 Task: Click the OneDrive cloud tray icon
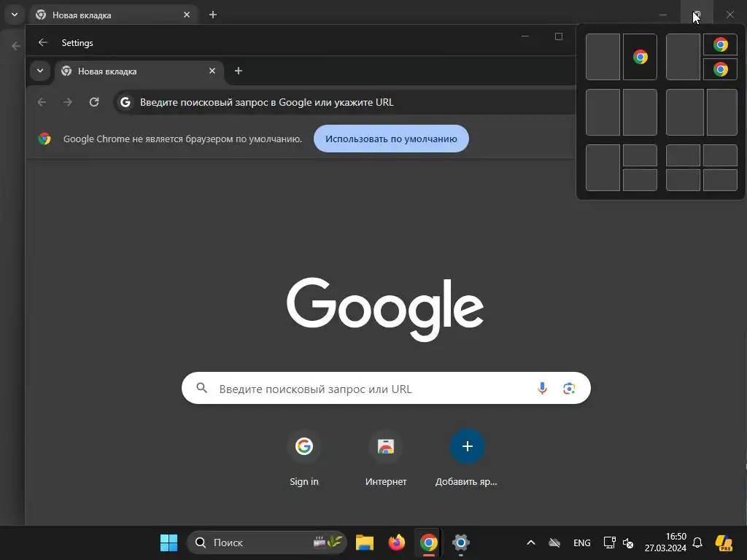coord(554,542)
